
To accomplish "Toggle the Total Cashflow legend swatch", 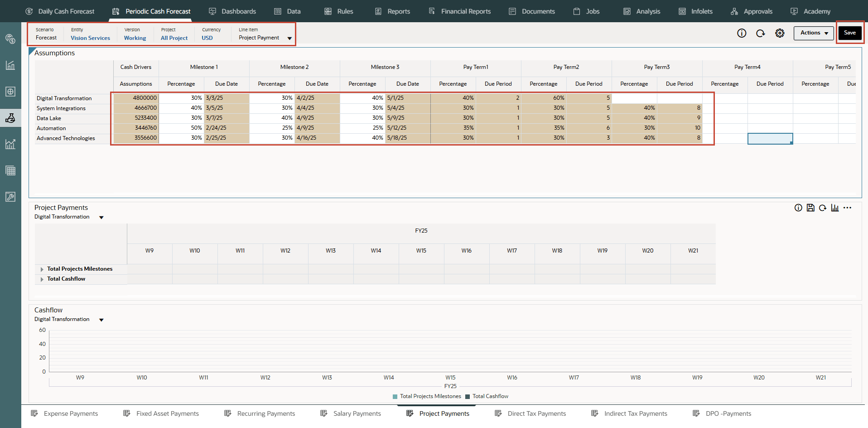I will tap(468, 397).
